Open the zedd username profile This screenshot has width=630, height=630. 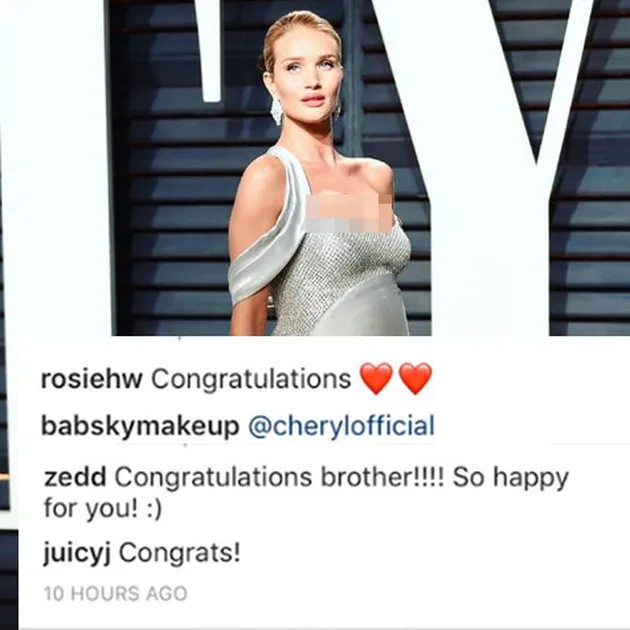point(75,477)
